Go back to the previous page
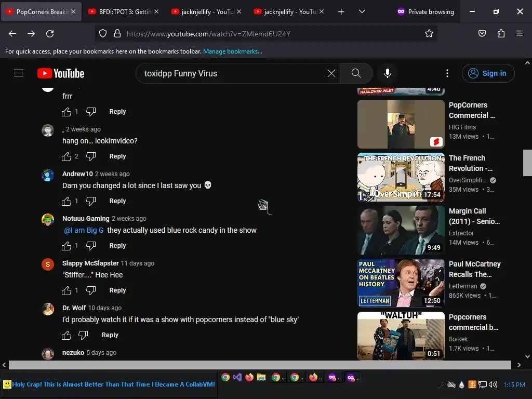Viewport: 532px width, 399px height. click(x=12, y=34)
